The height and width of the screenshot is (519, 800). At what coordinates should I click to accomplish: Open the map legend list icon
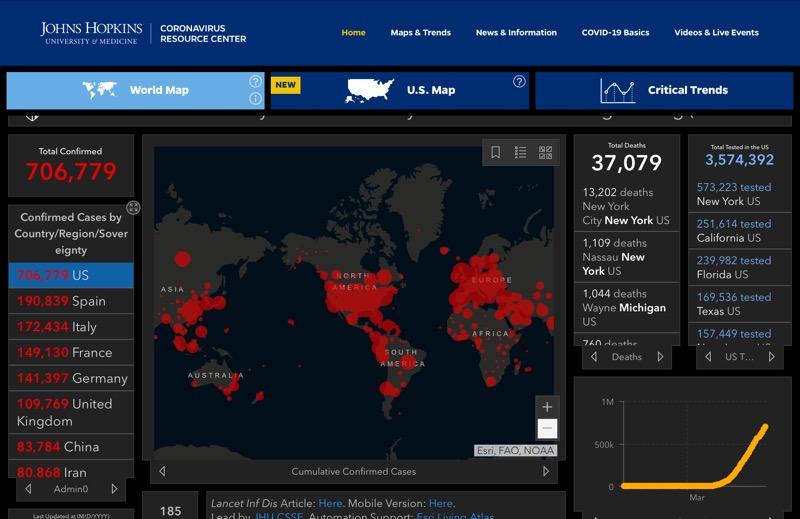pos(520,153)
